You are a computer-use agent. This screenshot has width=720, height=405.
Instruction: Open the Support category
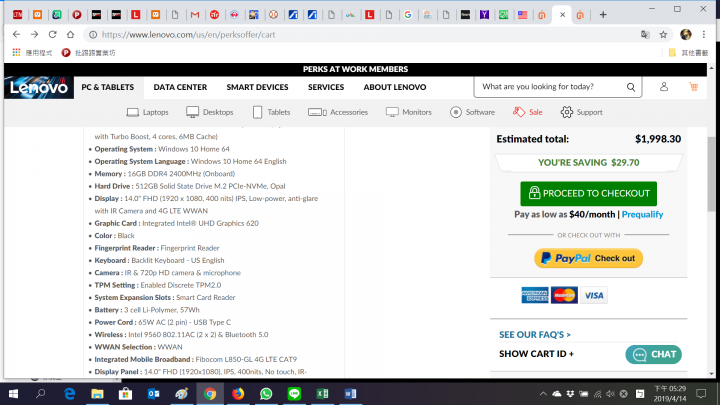[581, 112]
